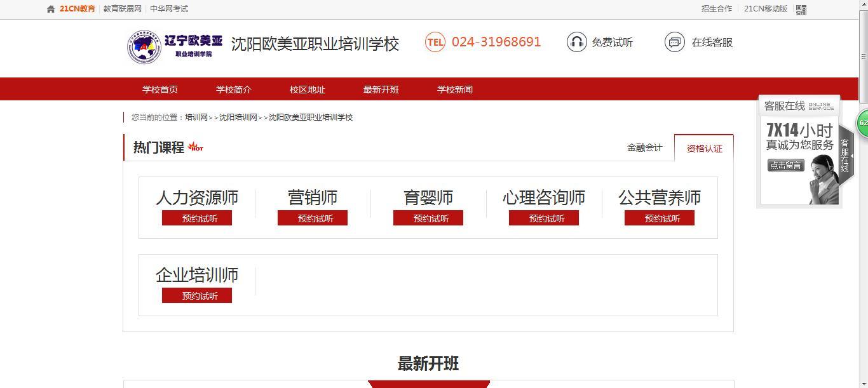The image size is (868, 388).
Task: Click the 免费试听 link
Action: (x=613, y=43)
